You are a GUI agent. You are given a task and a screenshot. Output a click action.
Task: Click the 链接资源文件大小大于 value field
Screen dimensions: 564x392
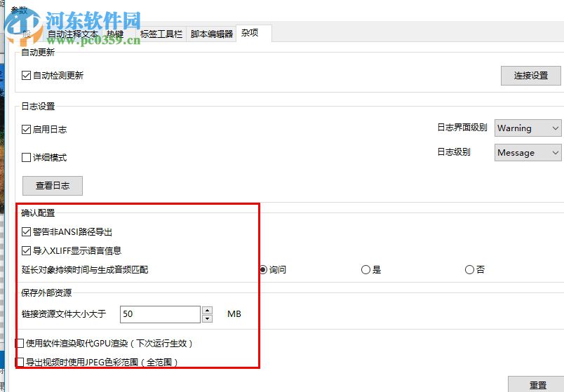click(x=160, y=314)
